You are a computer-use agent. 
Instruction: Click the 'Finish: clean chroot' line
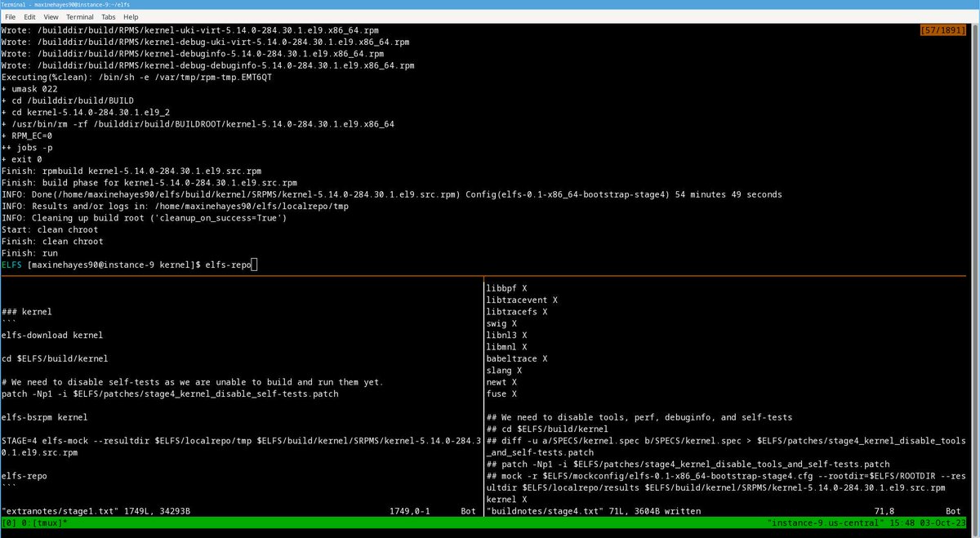click(x=52, y=242)
